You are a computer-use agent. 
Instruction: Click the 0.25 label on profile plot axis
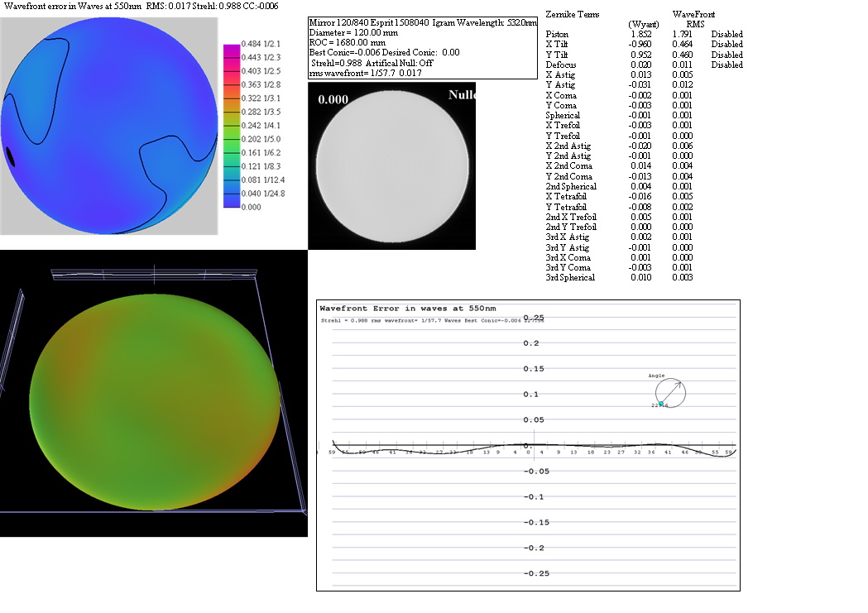click(534, 318)
